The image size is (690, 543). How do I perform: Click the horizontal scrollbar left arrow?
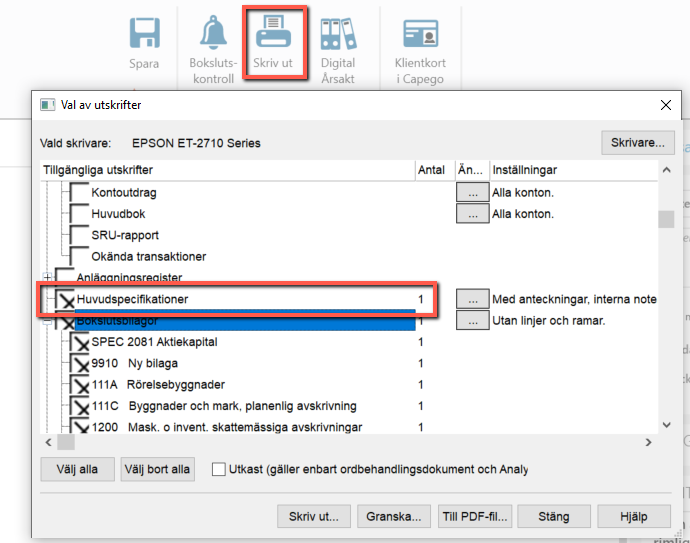click(48, 442)
